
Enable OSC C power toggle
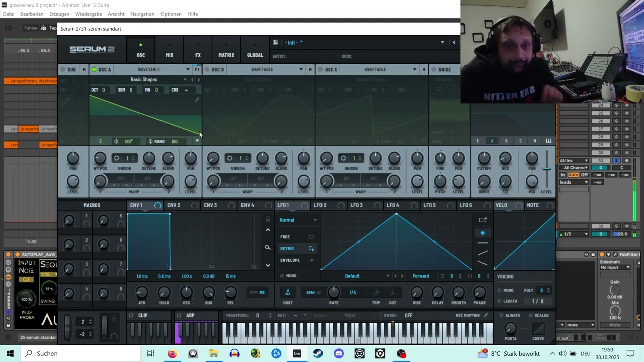coord(320,70)
